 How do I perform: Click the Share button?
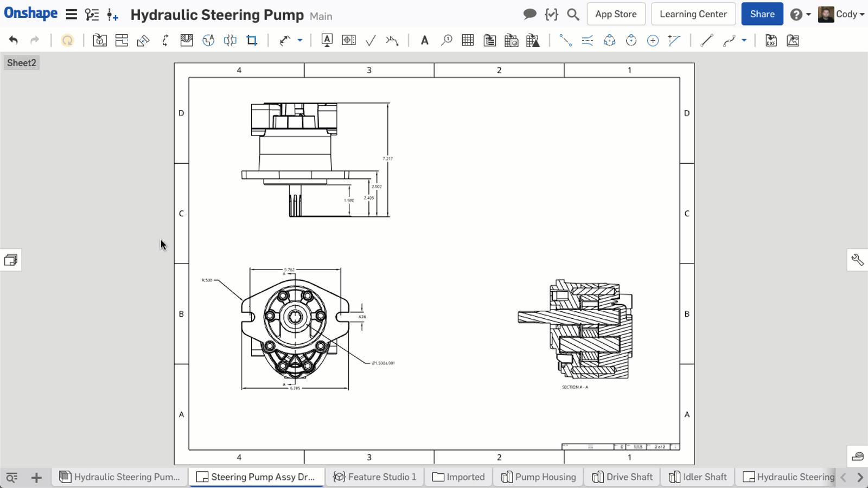click(762, 15)
